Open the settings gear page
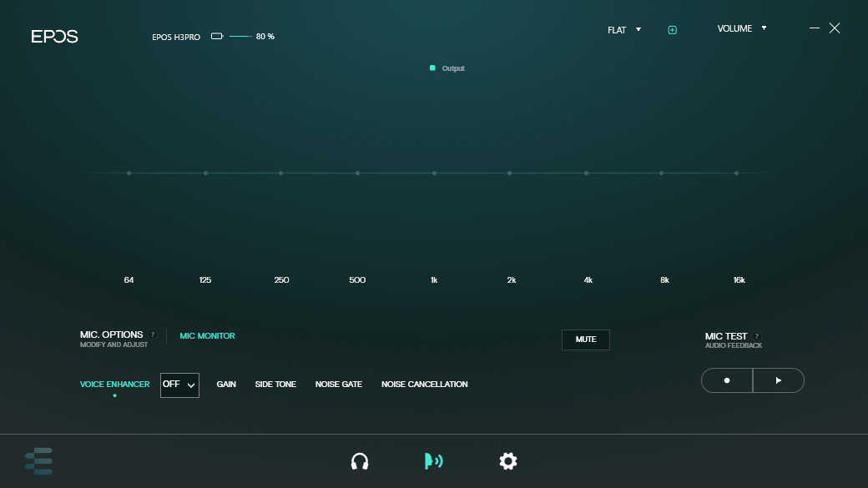 (x=507, y=460)
